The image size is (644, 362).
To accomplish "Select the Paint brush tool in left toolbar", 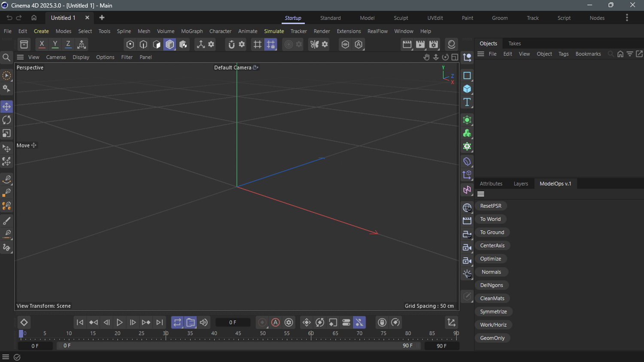I will 6,221.
